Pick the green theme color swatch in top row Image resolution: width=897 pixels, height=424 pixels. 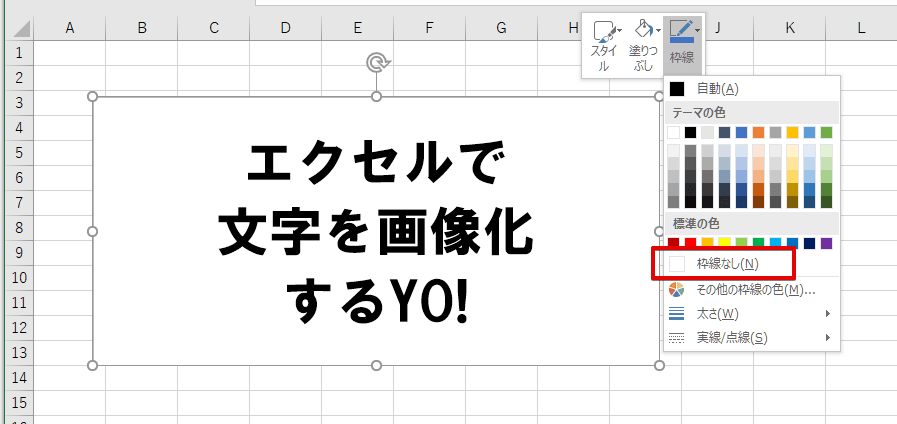click(x=826, y=133)
